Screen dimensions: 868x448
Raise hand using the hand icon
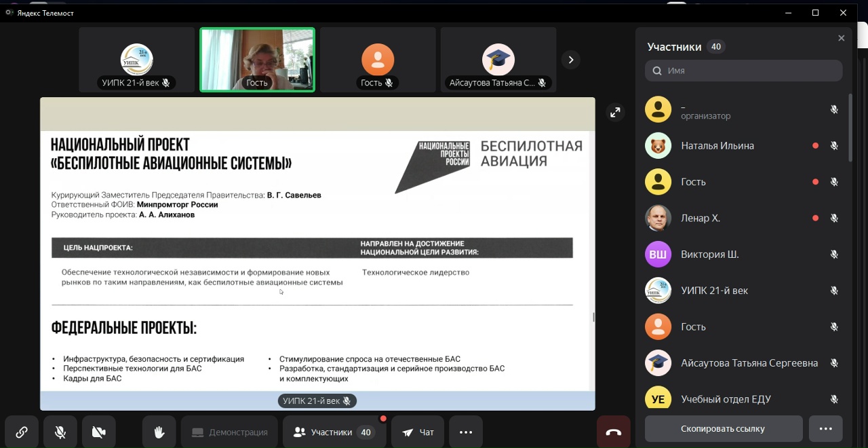pyautogui.click(x=159, y=432)
